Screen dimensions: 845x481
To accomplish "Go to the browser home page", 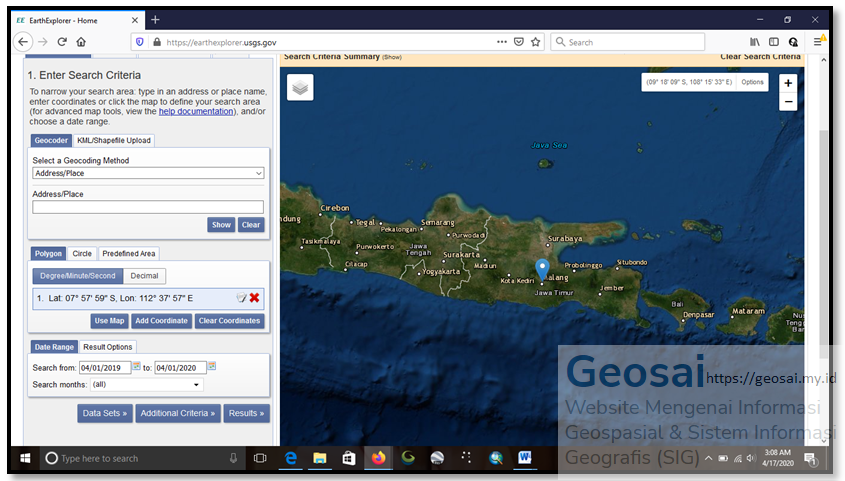I will pyautogui.click(x=81, y=42).
